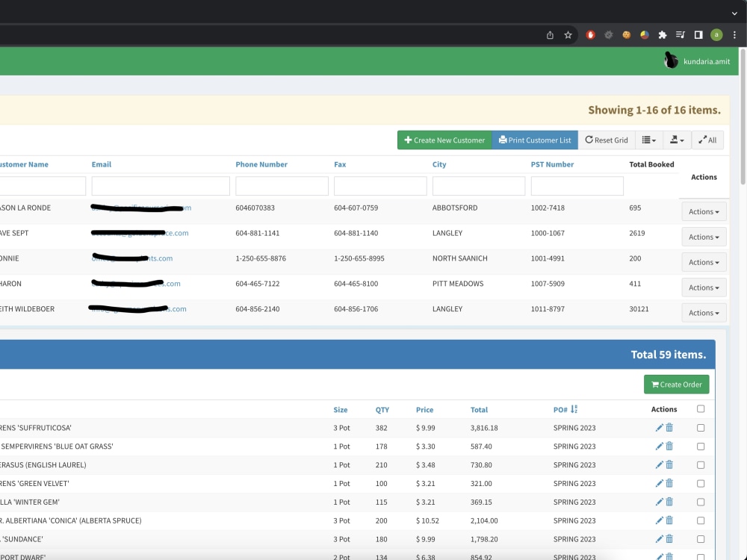Open the red shield extension icon

tap(590, 35)
